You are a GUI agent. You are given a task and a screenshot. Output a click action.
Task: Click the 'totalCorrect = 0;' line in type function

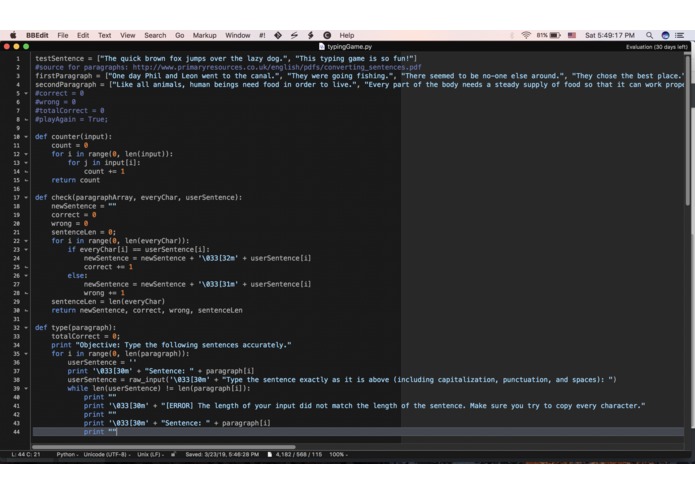pyautogui.click(x=86, y=336)
